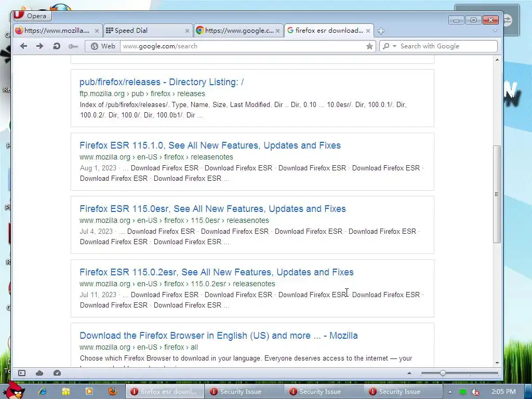Image resolution: width=532 pixels, height=399 pixels.
Task: Click the www.mozilla.org 115.0esr releasenotes URL
Action: pyautogui.click(x=174, y=220)
